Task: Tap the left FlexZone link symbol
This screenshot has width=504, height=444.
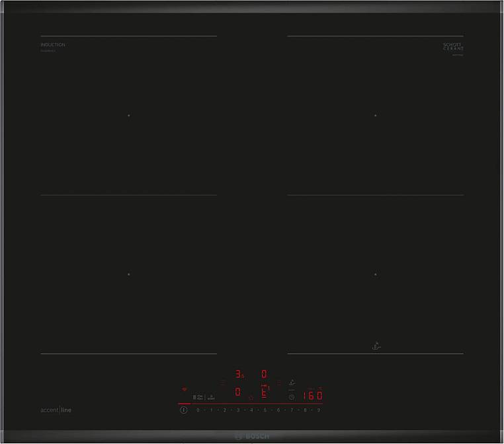Action: click(223, 383)
